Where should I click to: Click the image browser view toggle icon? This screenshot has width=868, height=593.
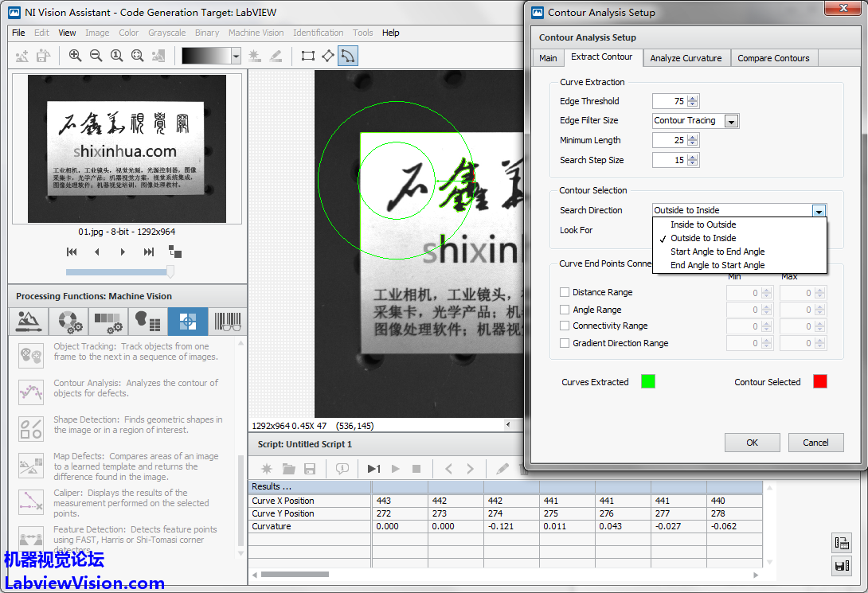(x=175, y=252)
